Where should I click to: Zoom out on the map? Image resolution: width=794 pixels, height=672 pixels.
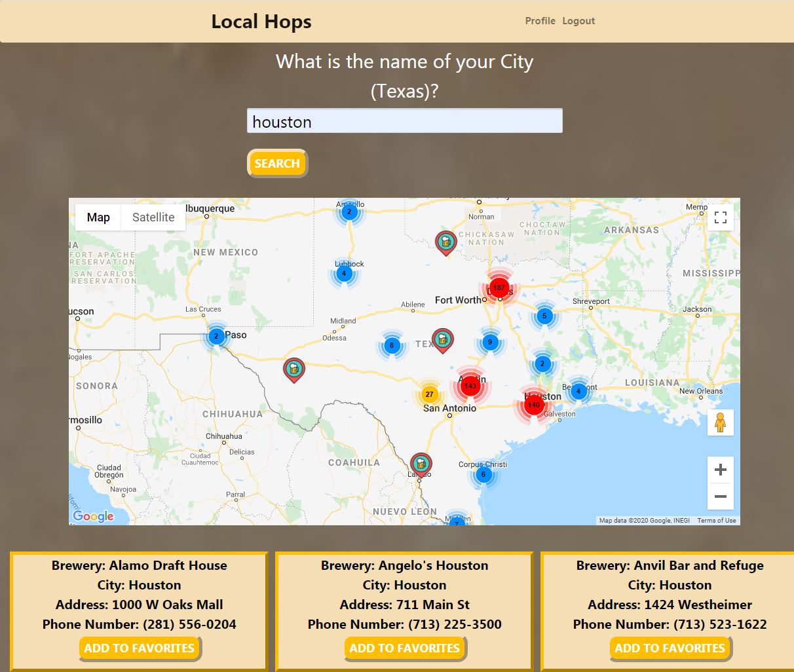(721, 496)
